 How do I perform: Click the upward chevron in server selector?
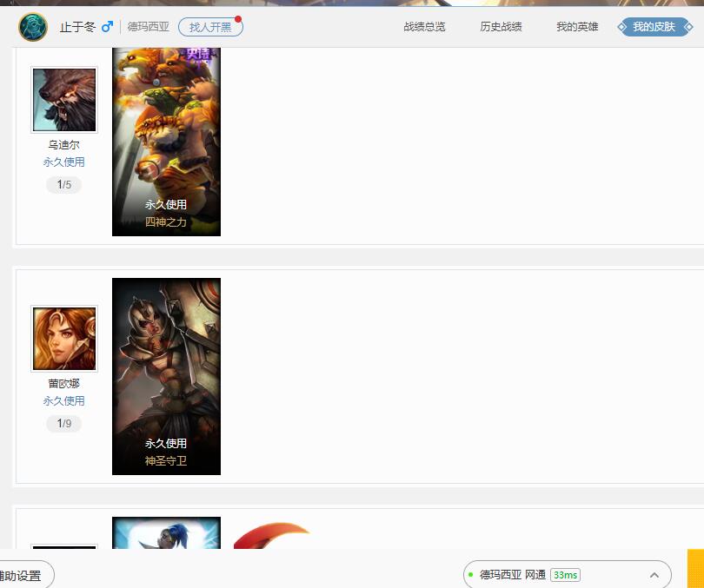(x=654, y=575)
